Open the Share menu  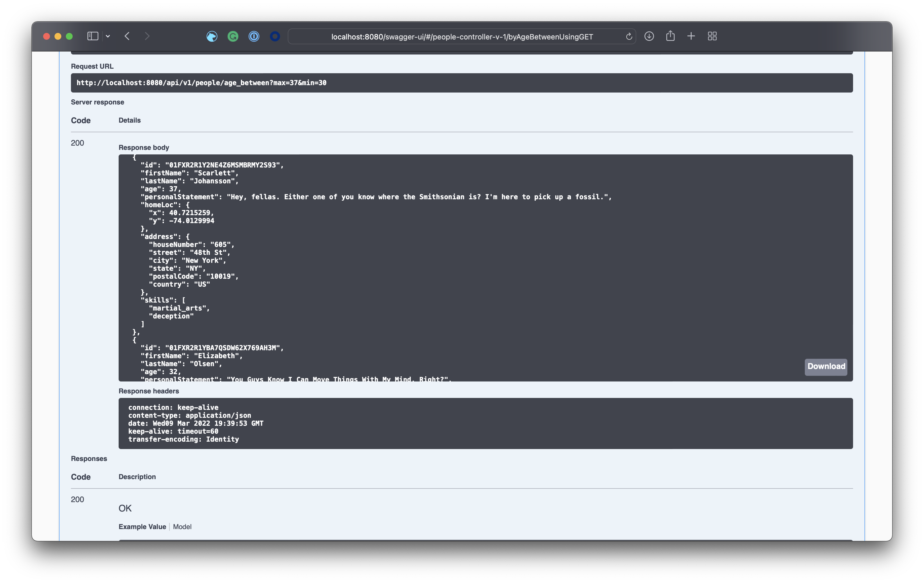pyautogui.click(x=670, y=36)
